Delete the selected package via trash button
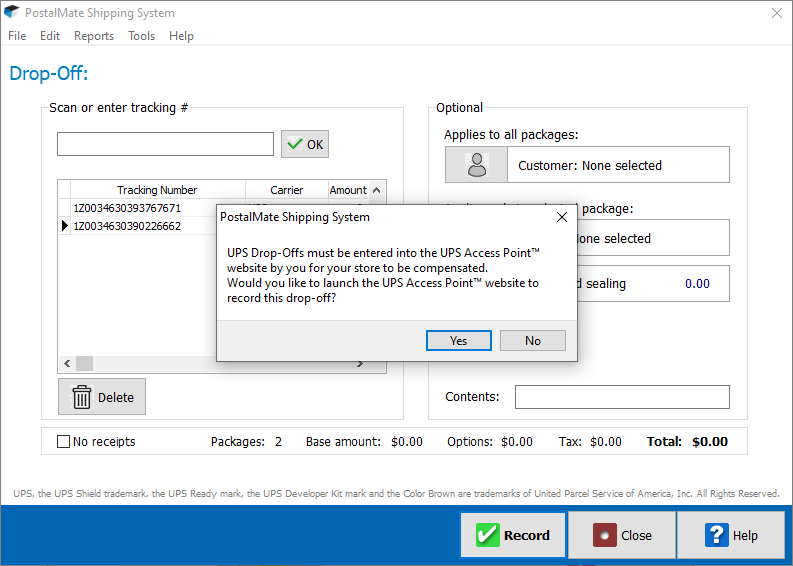Image resolution: width=793 pixels, height=566 pixels. coord(102,397)
